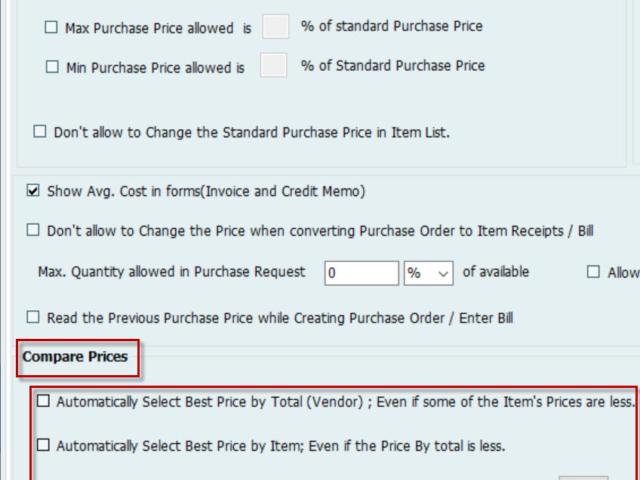This screenshot has width=640, height=480.
Task: Click the 'of available' label text
Action: click(496, 272)
